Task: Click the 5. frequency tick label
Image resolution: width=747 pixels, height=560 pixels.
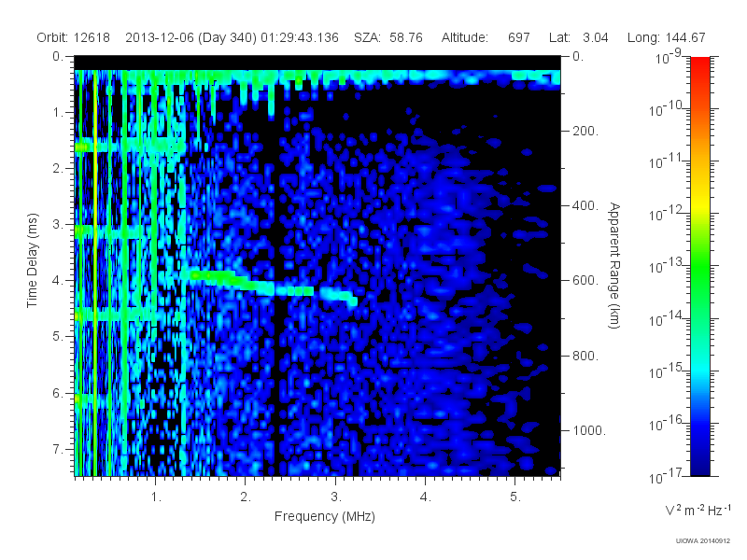Action: 515,497
